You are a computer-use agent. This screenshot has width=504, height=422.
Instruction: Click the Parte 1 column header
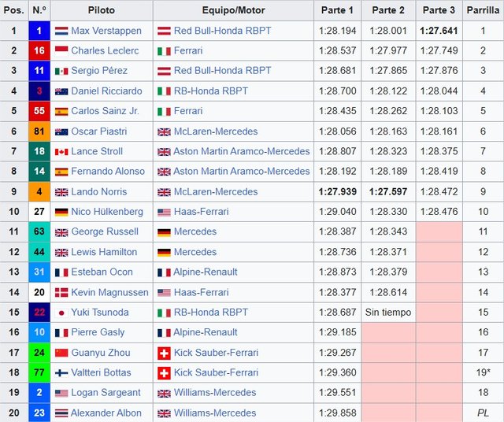click(337, 10)
